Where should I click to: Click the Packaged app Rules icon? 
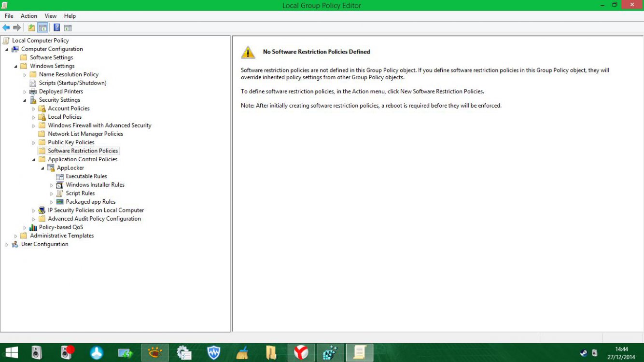pos(60,202)
